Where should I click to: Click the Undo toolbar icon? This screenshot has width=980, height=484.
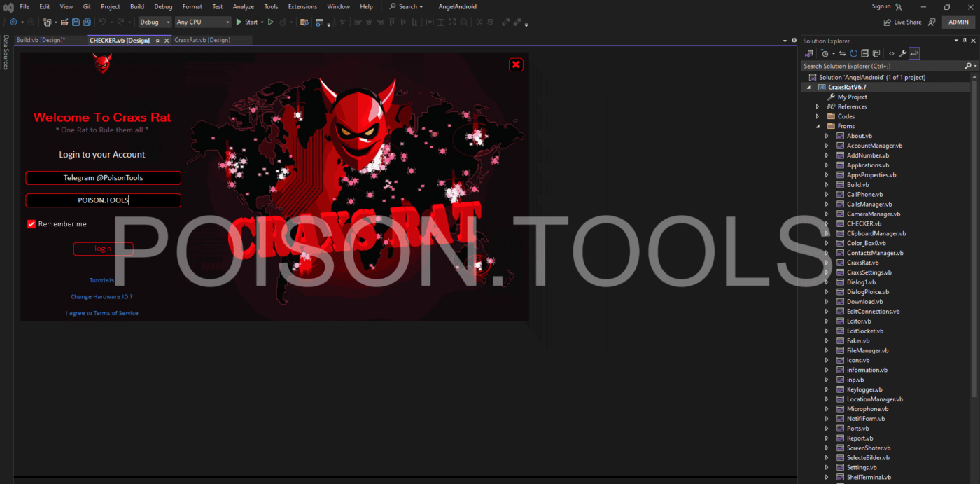(102, 22)
